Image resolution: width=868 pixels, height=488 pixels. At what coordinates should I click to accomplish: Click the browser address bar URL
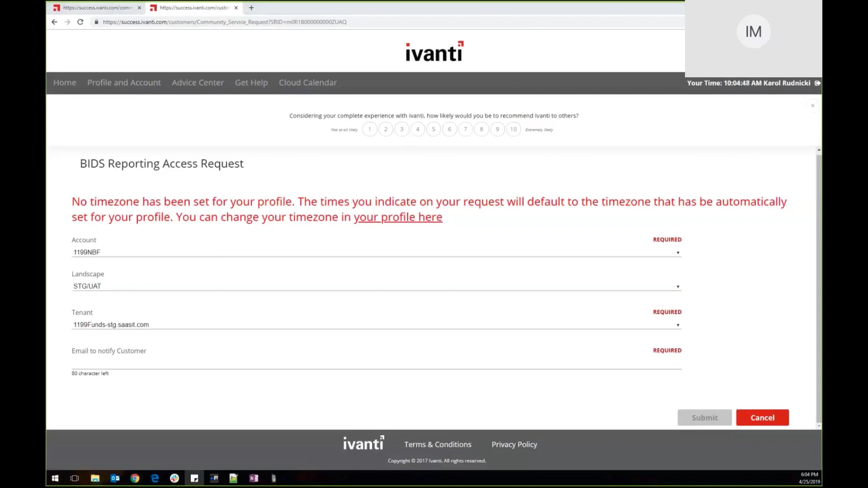[225, 22]
